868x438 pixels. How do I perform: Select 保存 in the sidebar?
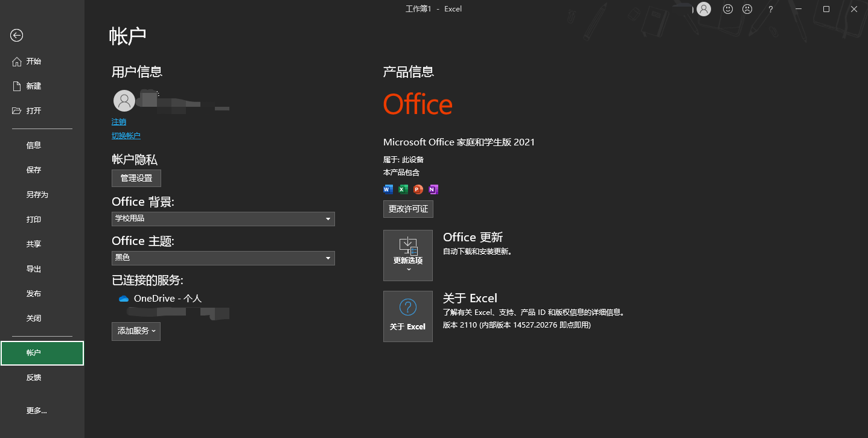[x=42, y=170]
